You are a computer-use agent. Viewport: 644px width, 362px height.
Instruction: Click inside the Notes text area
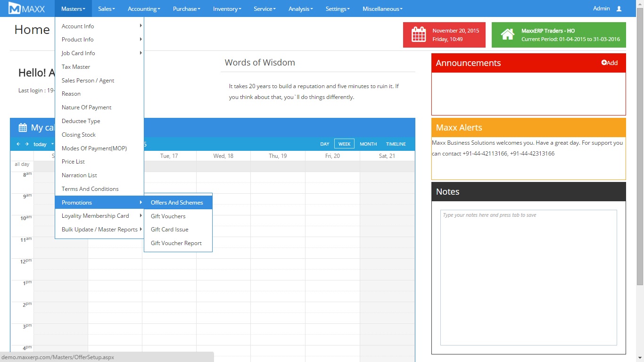(x=528, y=278)
